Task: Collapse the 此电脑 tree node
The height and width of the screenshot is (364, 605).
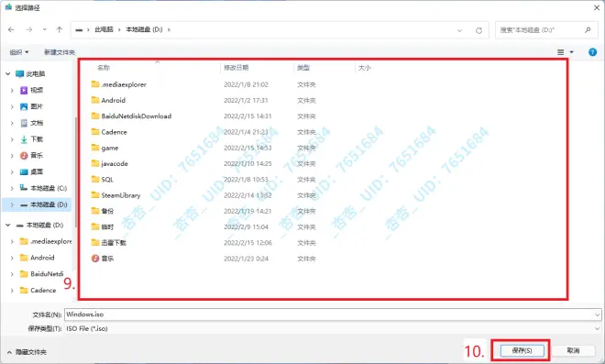Action: pos(7,73)
